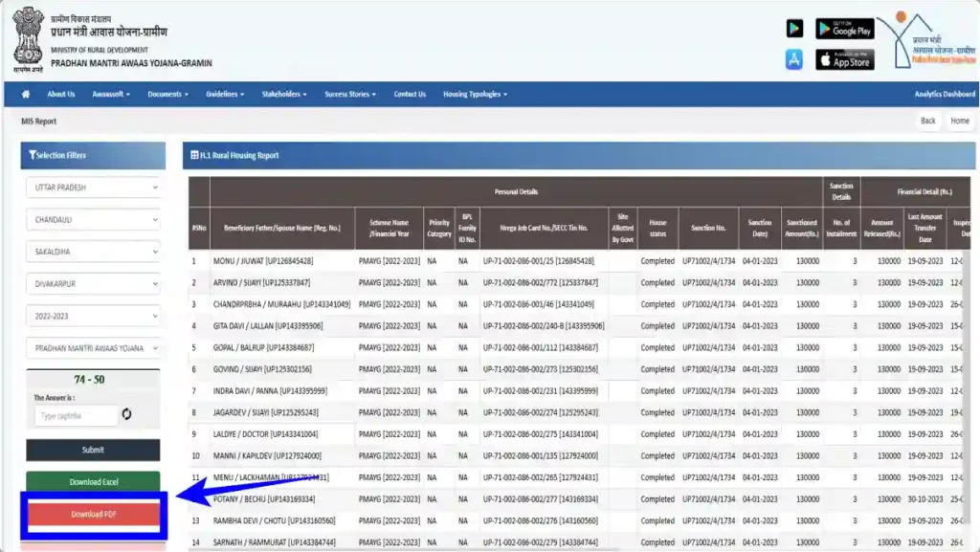Screen dimensions: 980x552
Task: Click the national emblem logo
Action: point(28,39)
